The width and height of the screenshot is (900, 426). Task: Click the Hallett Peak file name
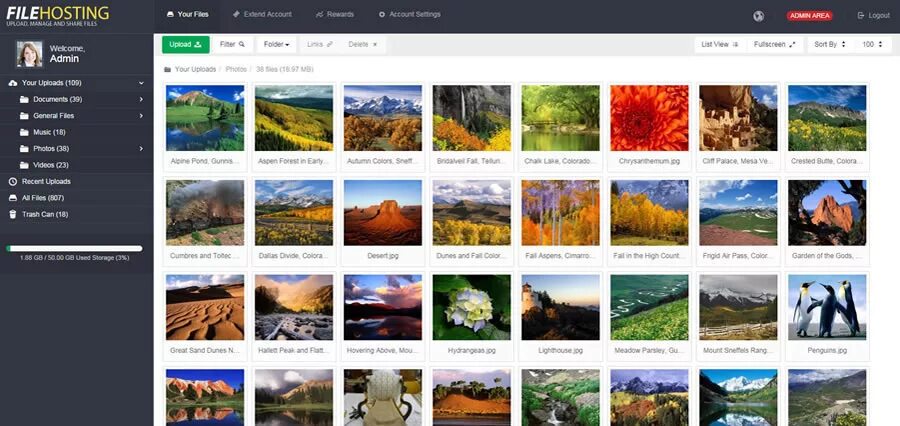point(294,350)
